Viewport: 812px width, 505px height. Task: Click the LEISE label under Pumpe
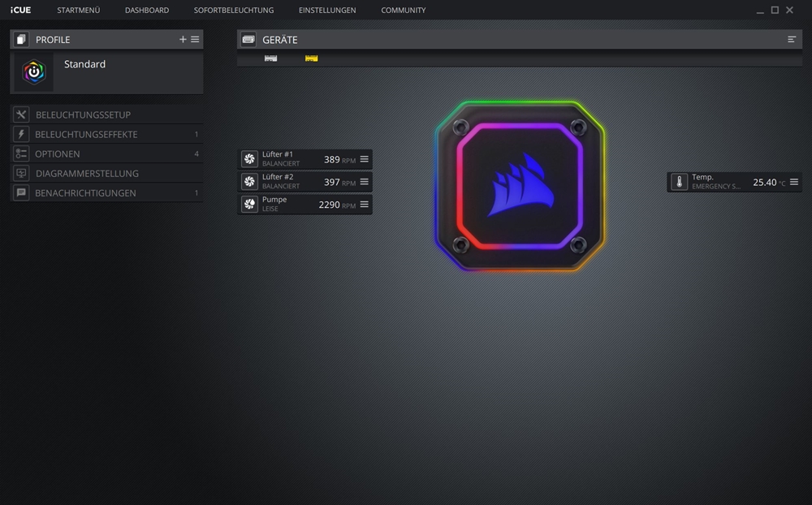click(x=270, y=209)
